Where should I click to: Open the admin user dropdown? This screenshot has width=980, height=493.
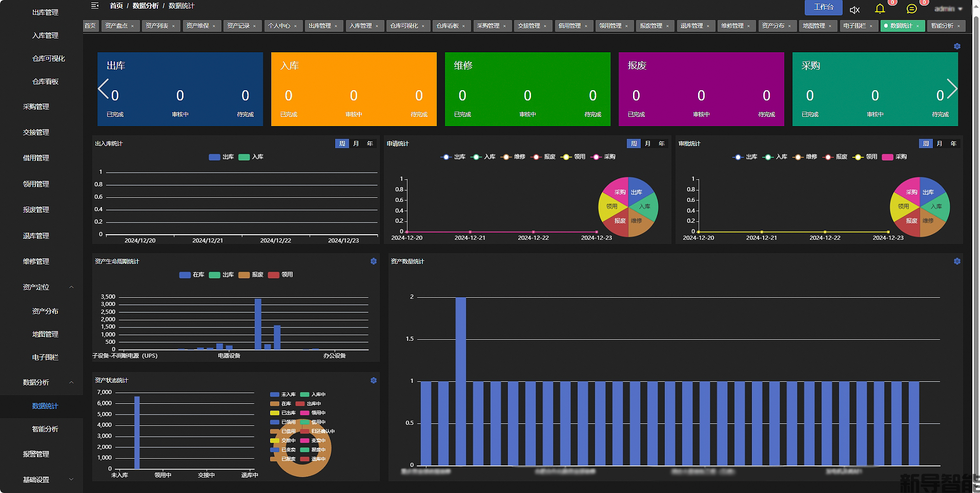[x=948, y=9]
